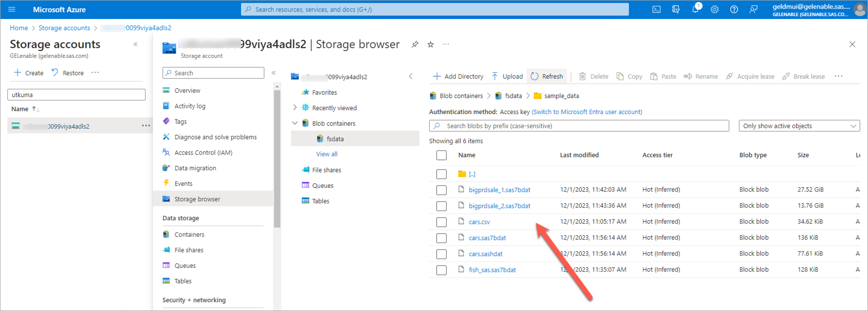Open the fish_sas.sas7bdat file link
The height and width of the screenshot is (311, 868).
(492, 270)
